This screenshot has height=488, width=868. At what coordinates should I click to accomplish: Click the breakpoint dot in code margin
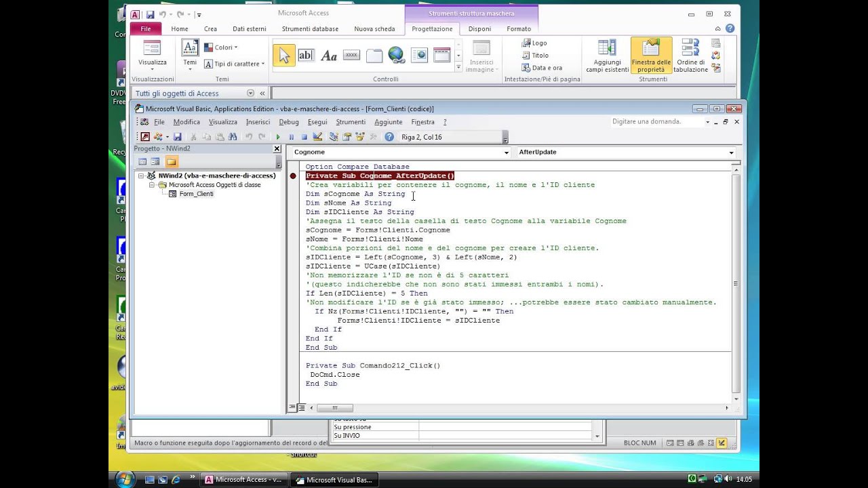pyautogui.click(x=293, y=176)
